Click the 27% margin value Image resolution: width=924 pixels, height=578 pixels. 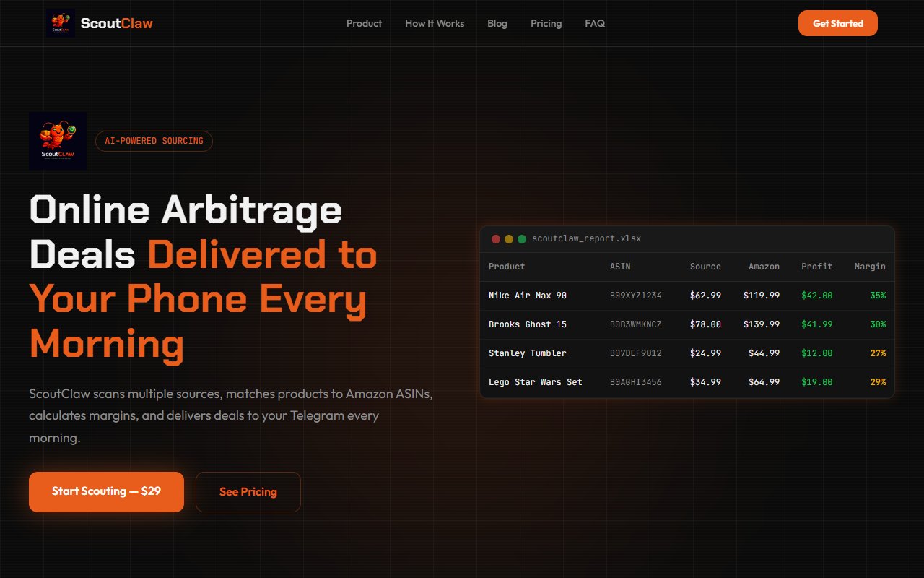[878, 353]
